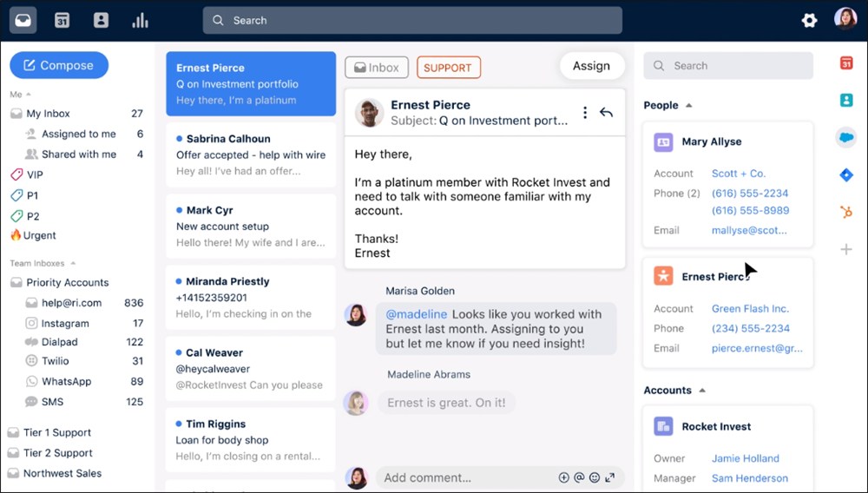Select Ernest Pierce conversation in list
Screen dimensions: 868x493
(x=251, y=83)
